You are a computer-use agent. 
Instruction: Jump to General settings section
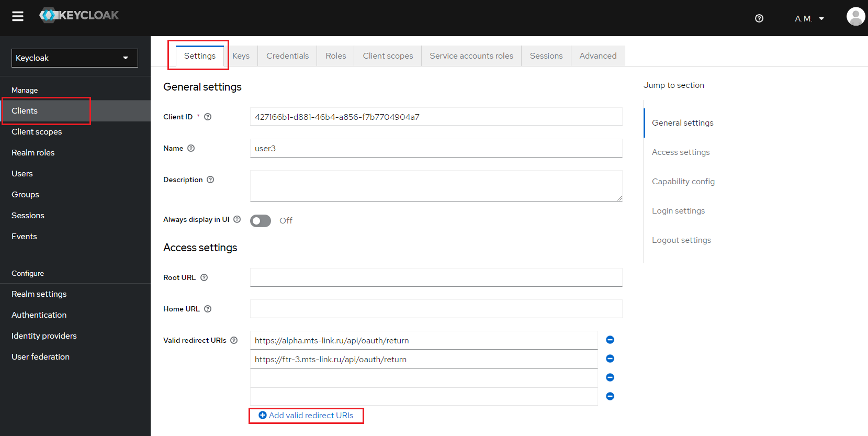pos(683,123)
